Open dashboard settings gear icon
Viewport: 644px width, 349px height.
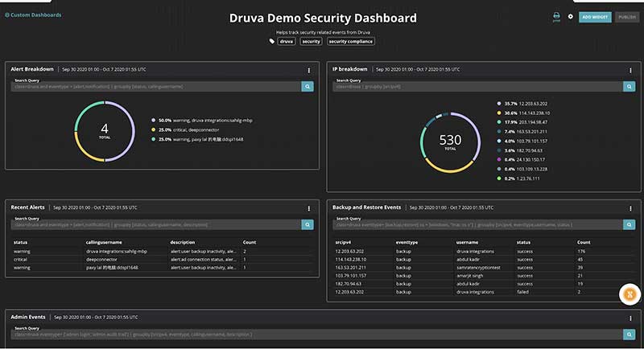pyautogui.click(x=571, y=16)
